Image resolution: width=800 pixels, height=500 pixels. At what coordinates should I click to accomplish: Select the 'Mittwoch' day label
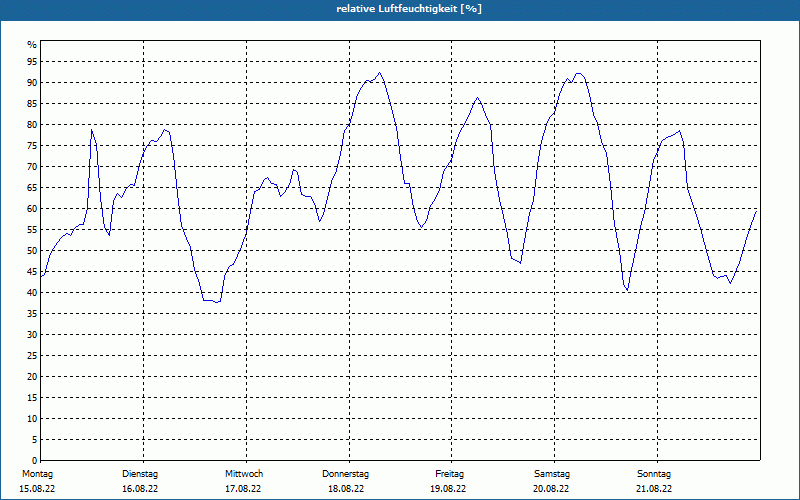(244, 474)
